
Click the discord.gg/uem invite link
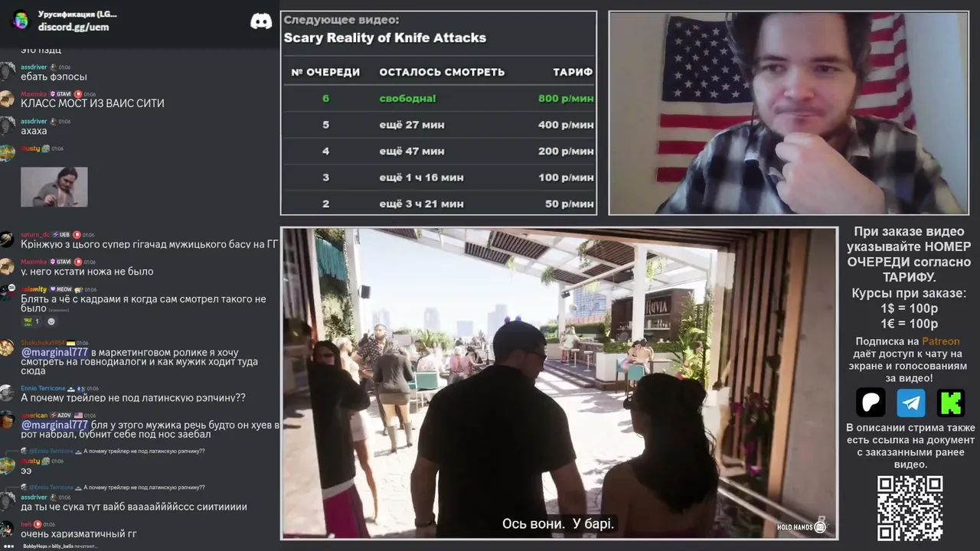click(73, 27)
